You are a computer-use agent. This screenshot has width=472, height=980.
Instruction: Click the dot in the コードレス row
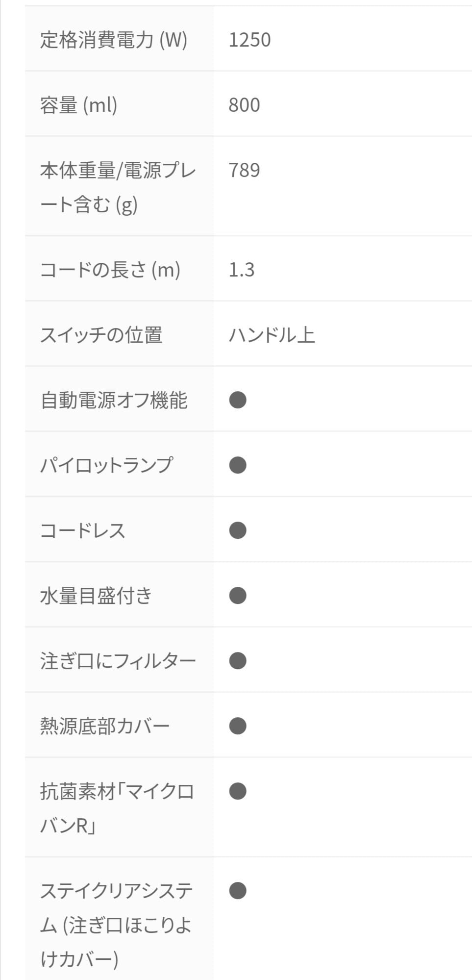pos(238,530)
